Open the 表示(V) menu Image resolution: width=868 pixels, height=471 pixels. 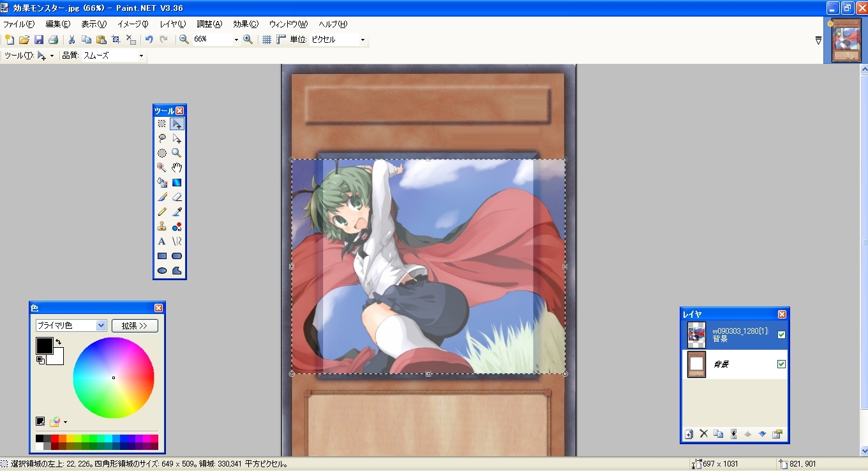point(94,24)
